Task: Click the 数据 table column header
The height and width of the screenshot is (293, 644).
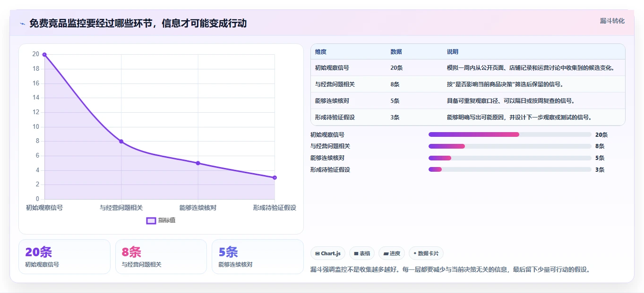Action: (396, 52)
